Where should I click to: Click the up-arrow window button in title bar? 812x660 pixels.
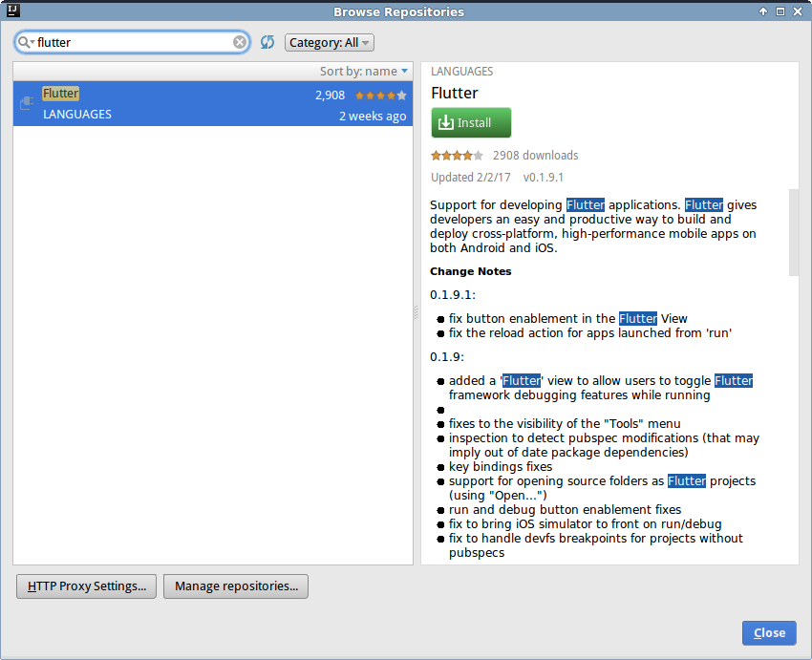[x=763, y=11]
